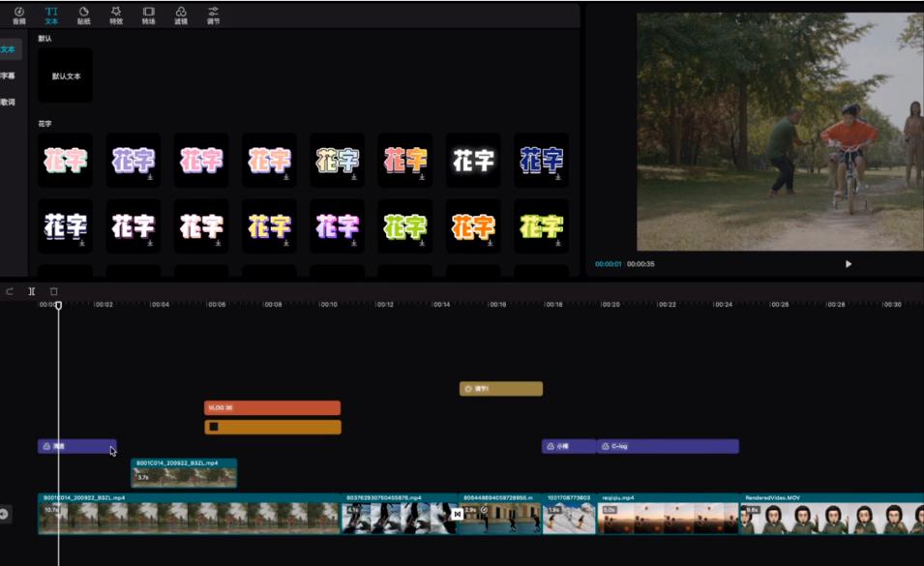Open the 贴纸 sticker panel icon
Viewport: 924px width, 566px height.
(x=83, y=15)
